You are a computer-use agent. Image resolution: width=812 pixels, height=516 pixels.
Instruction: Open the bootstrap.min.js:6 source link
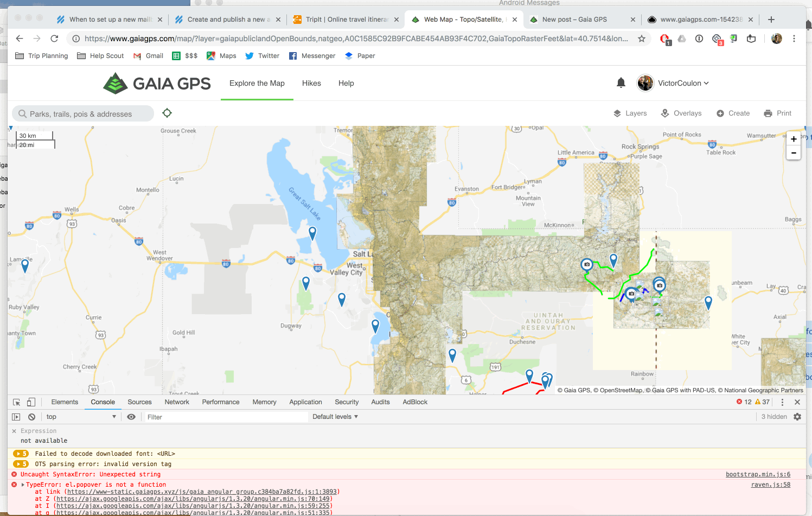point(758,474)
